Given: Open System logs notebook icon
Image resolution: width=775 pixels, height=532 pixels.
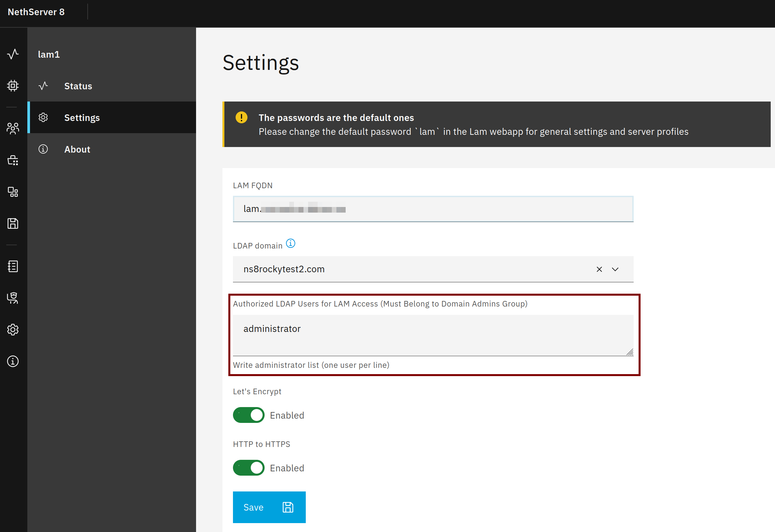Looking at the screenshot, I should pos(13,266).
